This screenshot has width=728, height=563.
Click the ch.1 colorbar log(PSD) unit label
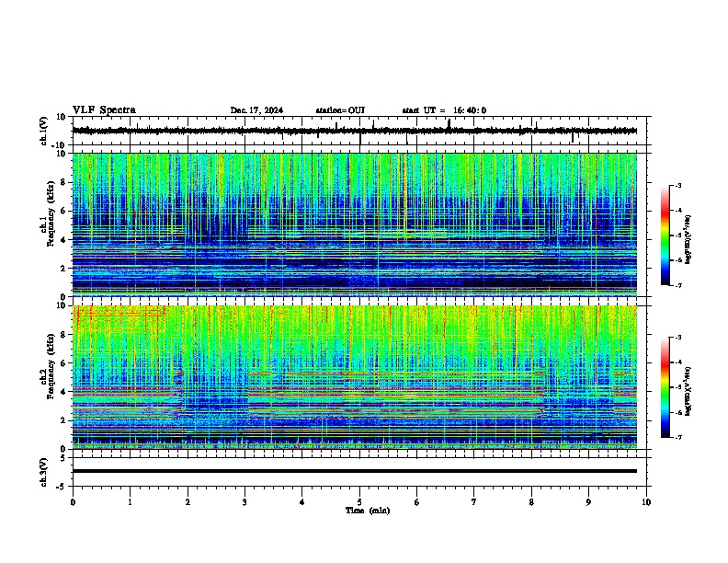coord(688,239)
